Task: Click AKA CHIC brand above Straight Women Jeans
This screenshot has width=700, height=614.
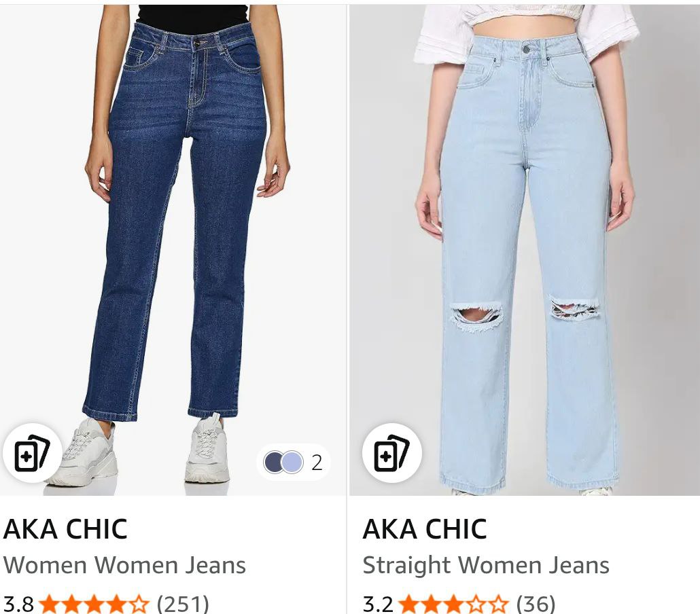Action: pyautogui.click(x=425, y=529)
